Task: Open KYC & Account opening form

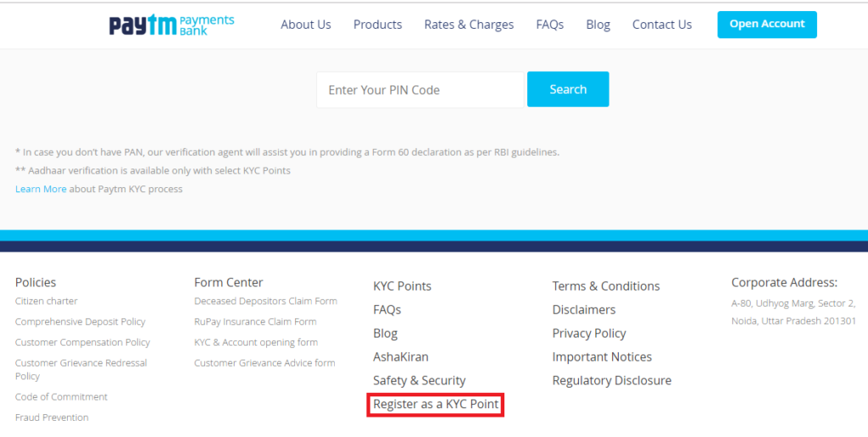Action: point(256,342)
